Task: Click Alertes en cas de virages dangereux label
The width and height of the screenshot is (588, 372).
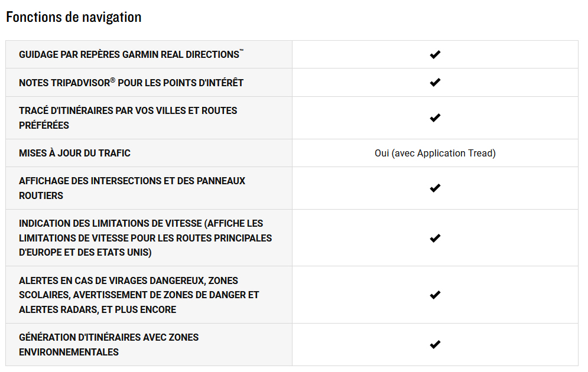Action: pos(139,295)
